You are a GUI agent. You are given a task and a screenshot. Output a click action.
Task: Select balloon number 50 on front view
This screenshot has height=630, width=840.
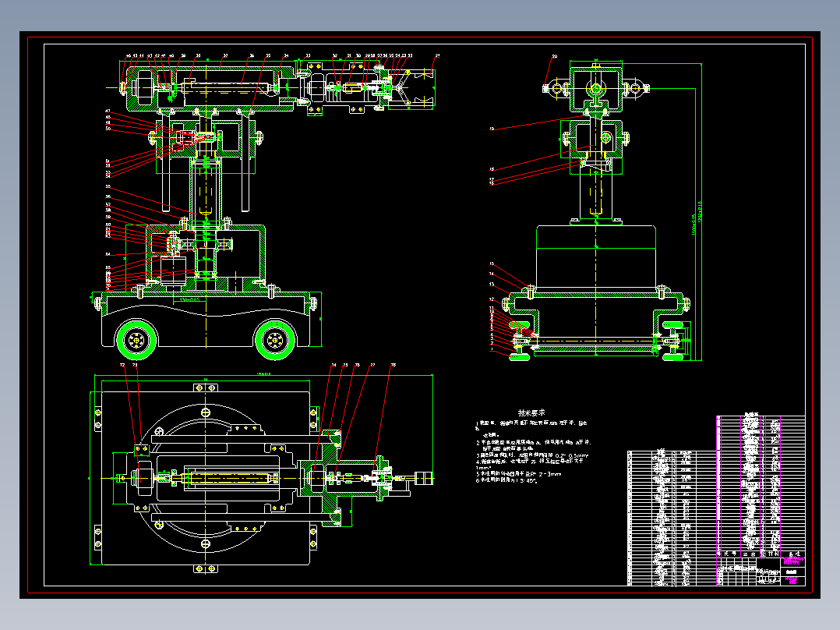tap(108, 129)
